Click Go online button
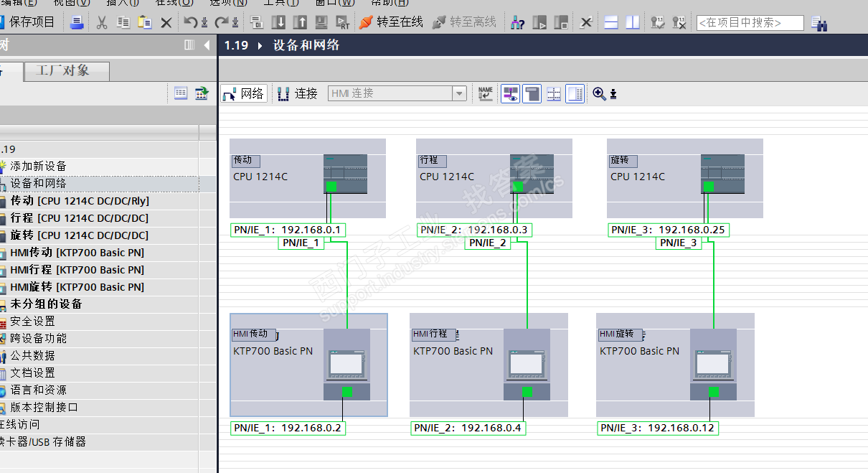The height and width of the screenshot is (473, 868). point(392,22)
